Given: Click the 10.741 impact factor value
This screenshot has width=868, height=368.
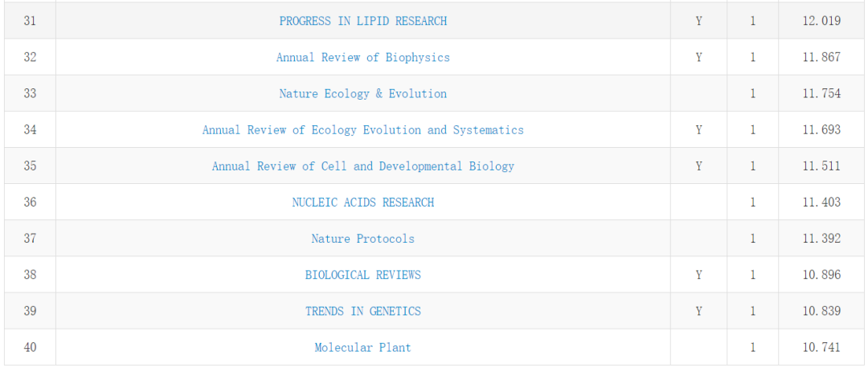Looking at the screenshot, I should tap(821, 348).
